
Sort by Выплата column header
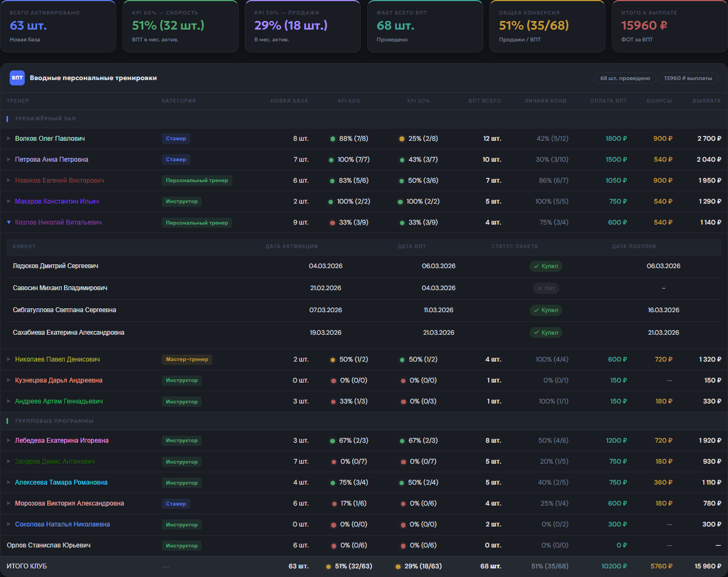click(x=706, y=101)
